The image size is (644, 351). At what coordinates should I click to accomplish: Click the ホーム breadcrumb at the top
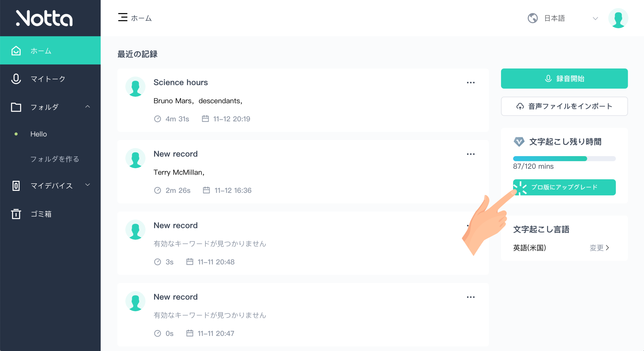[x=141, y=18]
